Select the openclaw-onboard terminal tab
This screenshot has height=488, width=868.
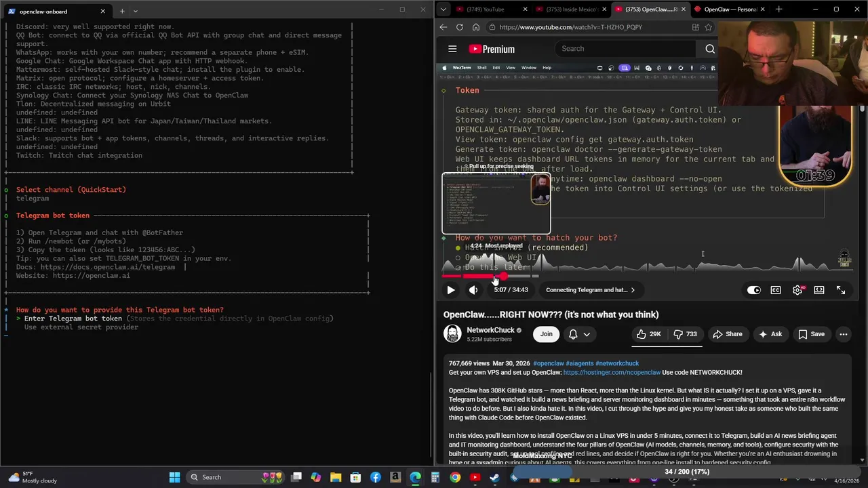pos(57,11)
